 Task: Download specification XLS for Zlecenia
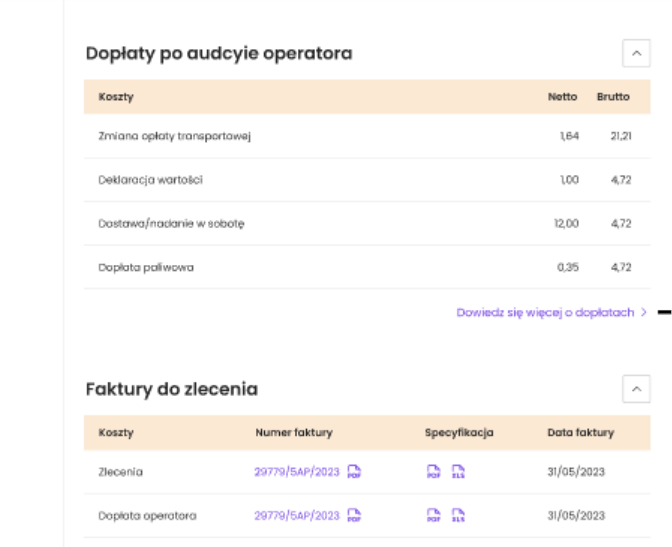click(458, 472)
